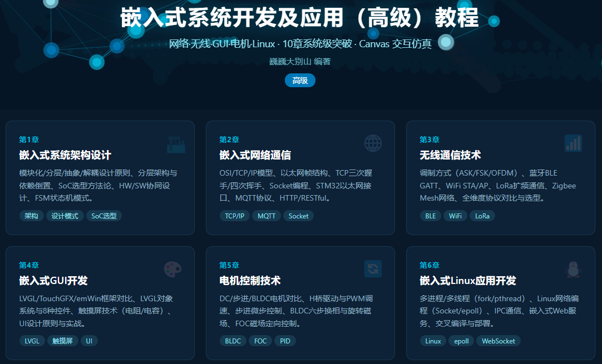Select the Linux tag

[433, 341]
